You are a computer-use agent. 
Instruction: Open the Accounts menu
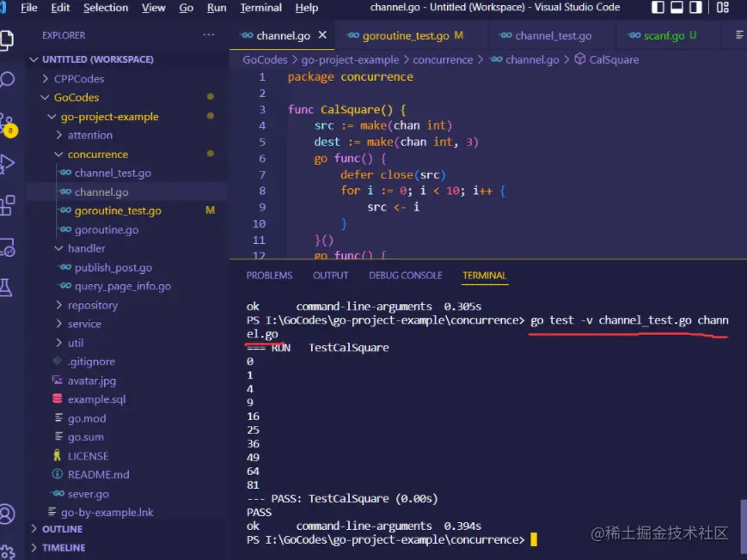click(7, 514)
